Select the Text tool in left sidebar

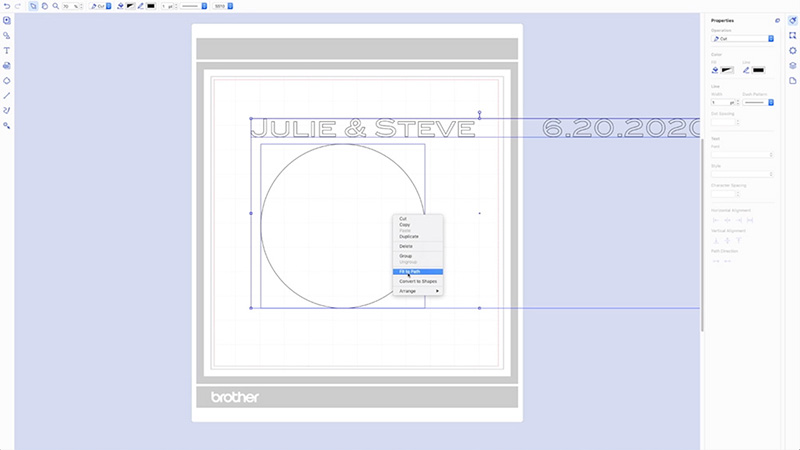pyautogui.click(x=7, y=50)
